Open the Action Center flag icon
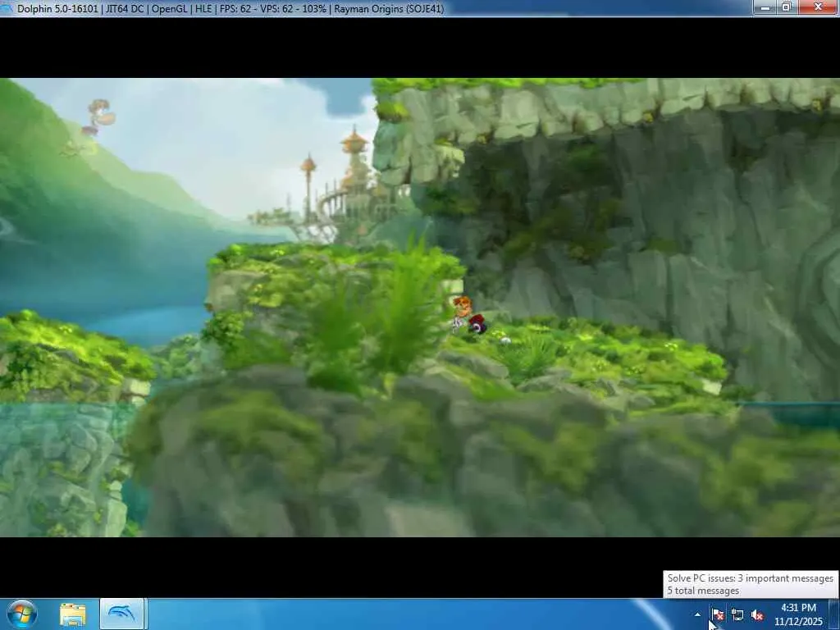The height and width of the screenshot is (630, 840). tap(718, 614)
